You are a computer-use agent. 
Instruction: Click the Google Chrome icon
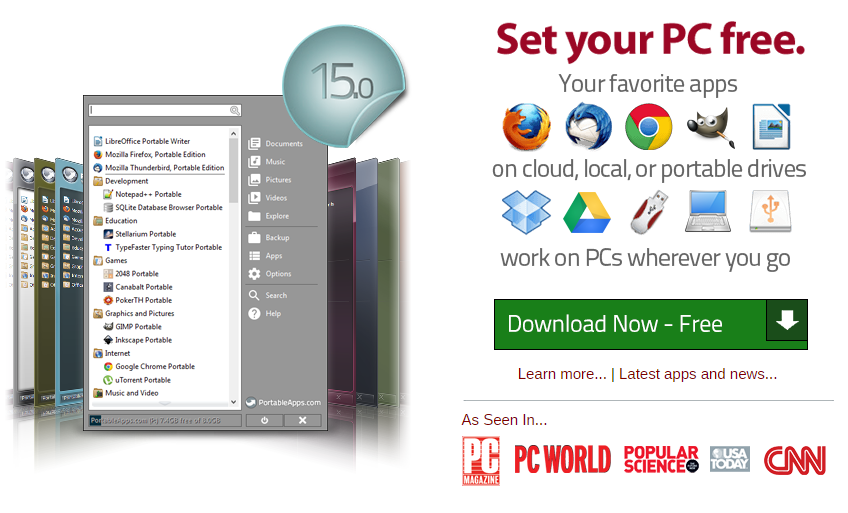[648, 127]
